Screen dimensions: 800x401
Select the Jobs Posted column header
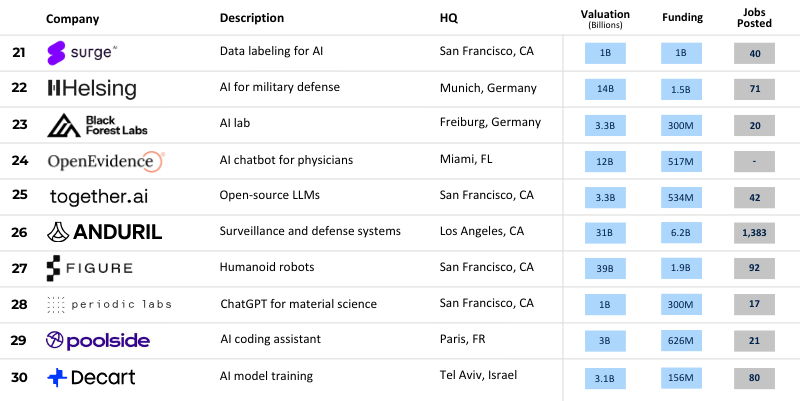[754, 18]
